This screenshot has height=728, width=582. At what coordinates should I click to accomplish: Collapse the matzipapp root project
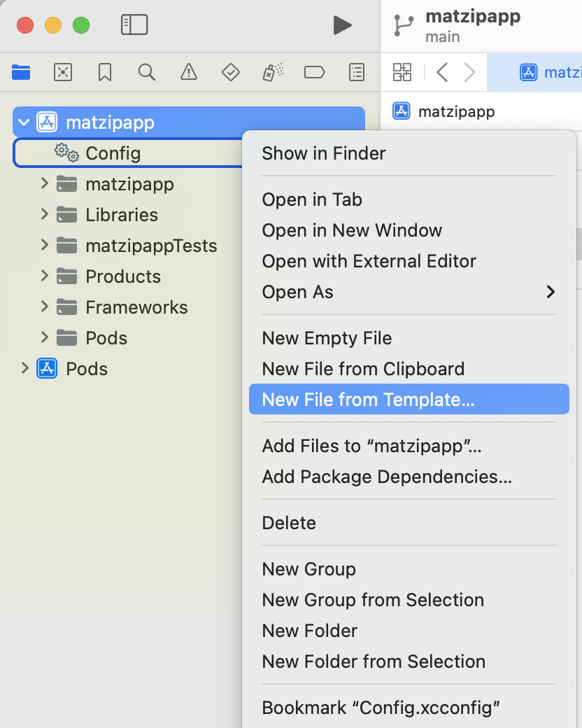click(x=24, y=122)
